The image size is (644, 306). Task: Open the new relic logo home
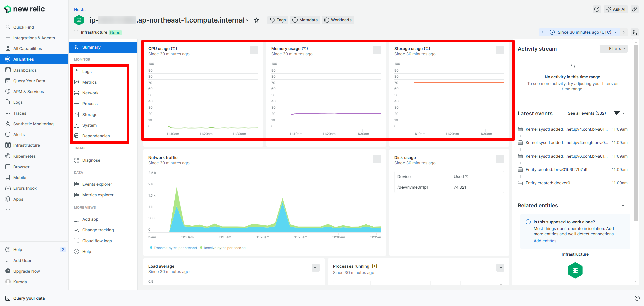click(x=24, y=9)
